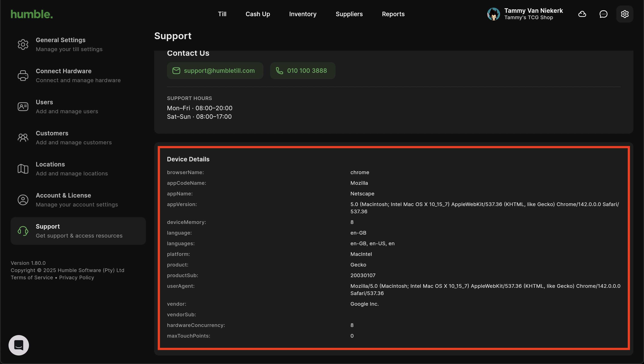Viewport: 644px width, 364px height.
Task: Click the Connect Hardware printer icon
Action: pyautogui.click(x=23, y=76)
